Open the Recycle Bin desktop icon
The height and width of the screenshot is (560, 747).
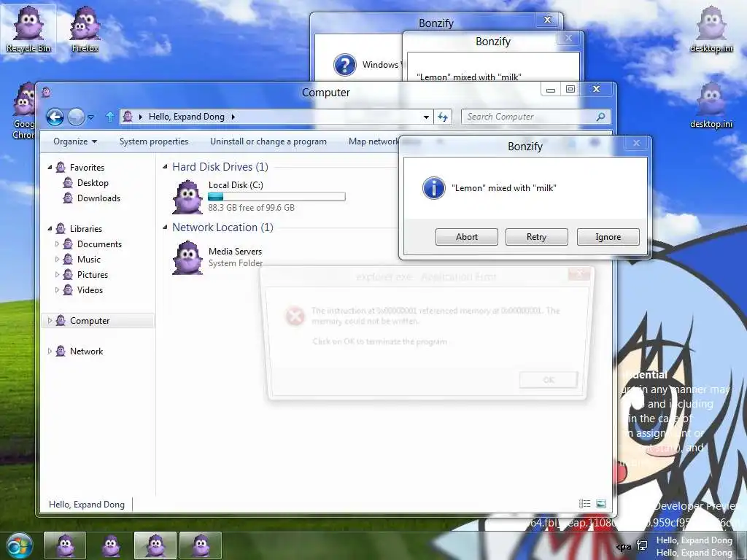pyautogui.click(x=28, y=29)
